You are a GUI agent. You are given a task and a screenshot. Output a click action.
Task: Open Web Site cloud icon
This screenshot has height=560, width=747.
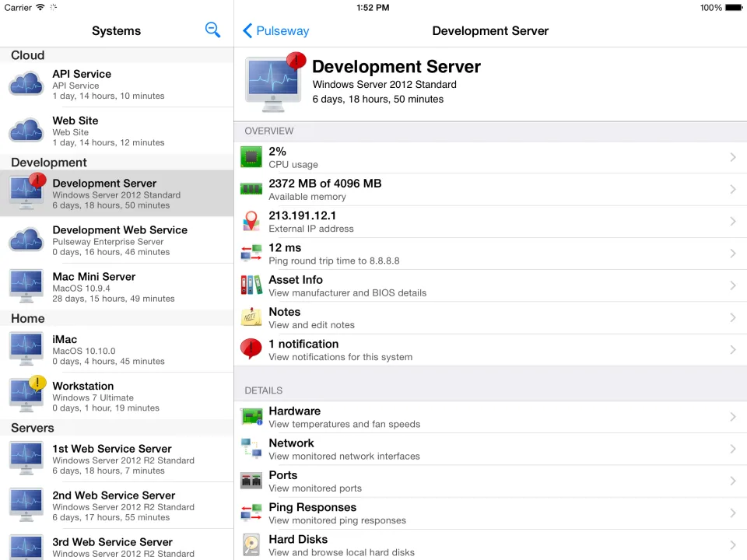coord(26,131)
